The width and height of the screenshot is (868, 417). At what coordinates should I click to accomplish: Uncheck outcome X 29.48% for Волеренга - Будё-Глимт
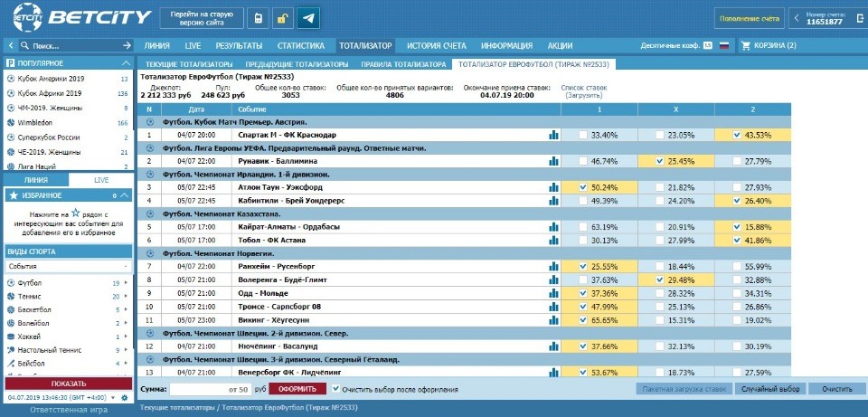click(x=659, y=280)
